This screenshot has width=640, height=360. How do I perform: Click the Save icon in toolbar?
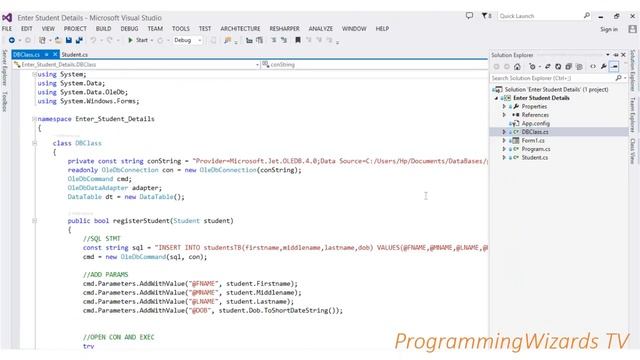pos(69,40)
